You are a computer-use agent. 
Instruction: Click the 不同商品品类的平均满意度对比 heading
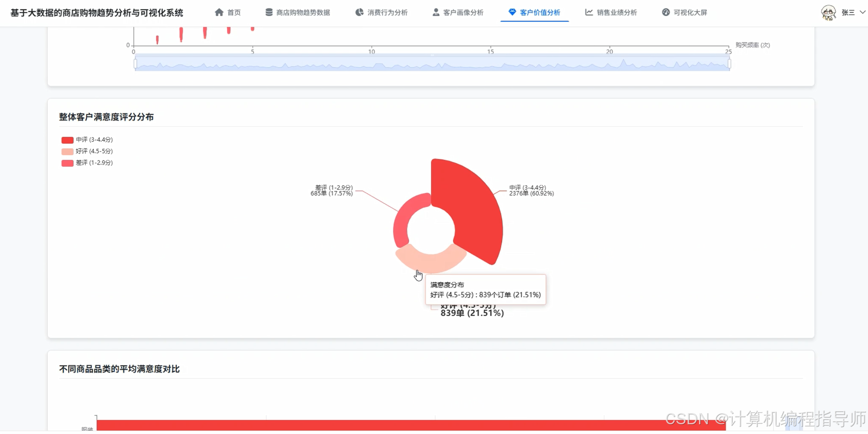pyautogui.click(x=119, y=369)
